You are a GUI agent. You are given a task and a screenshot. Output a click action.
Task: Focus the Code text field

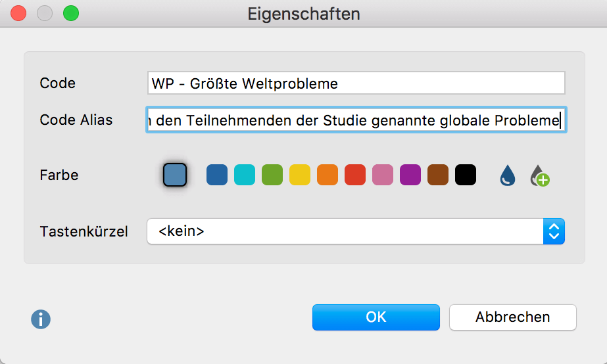click(356, 83)
